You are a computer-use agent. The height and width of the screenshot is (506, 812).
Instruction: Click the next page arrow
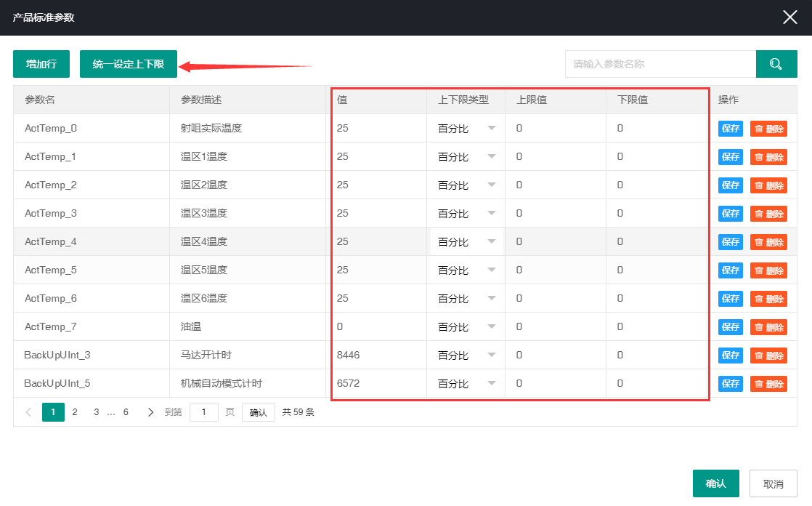tap(150, 411)
